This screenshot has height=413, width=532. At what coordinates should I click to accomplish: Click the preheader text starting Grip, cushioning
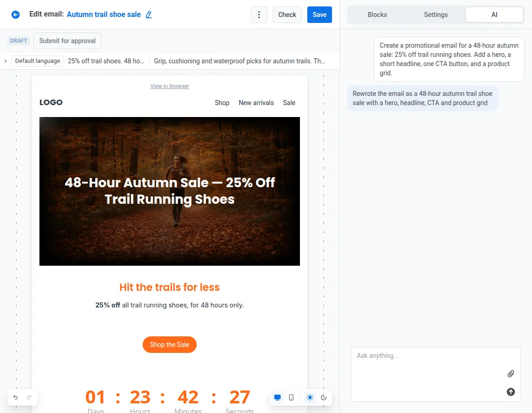[239, 61]
